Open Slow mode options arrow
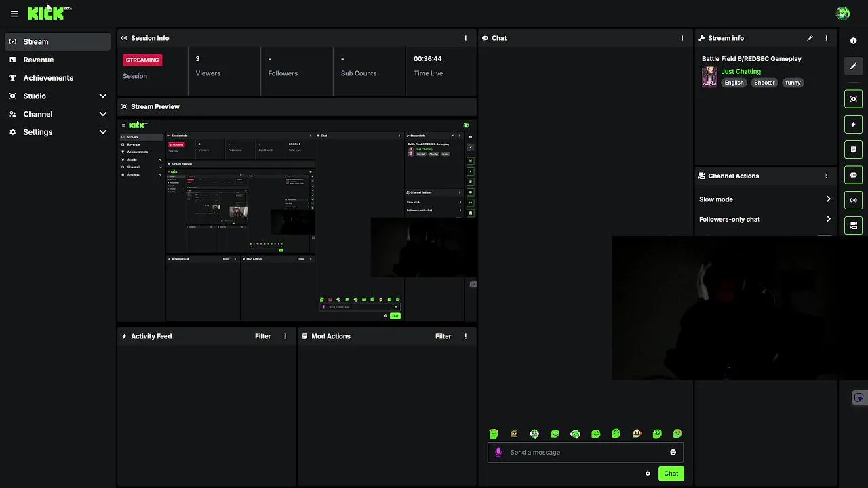The height and width of the screenshot is (488, 868). click(x=828, y=199)
